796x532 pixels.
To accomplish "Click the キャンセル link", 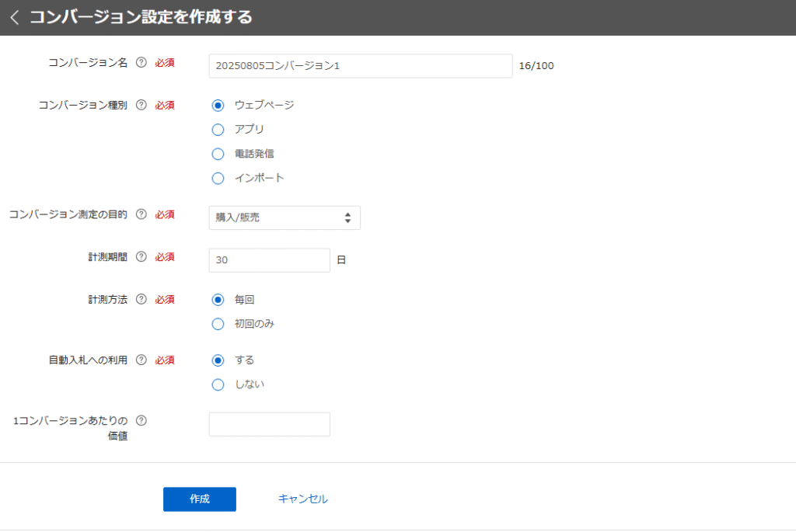I will (302, 499).
